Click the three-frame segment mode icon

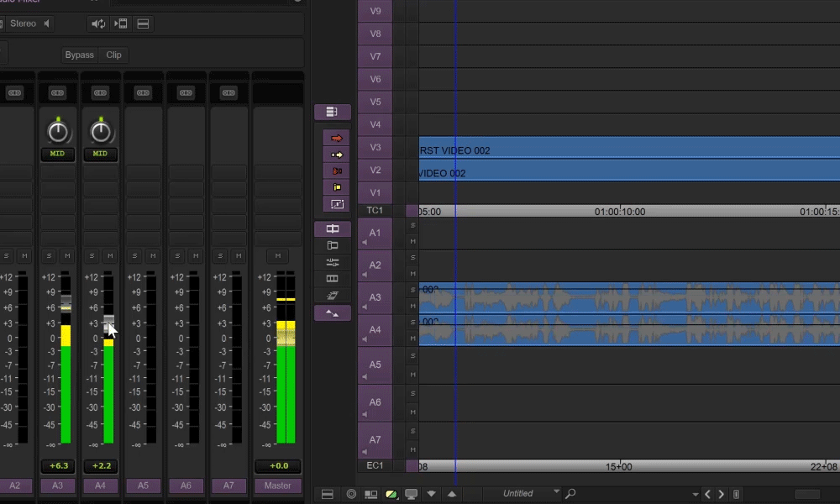click(332, 279)
